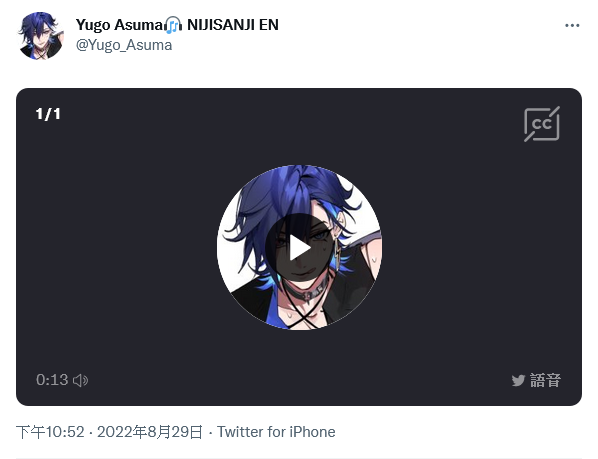Screen dimensions: 598x459
Task: Click the crossed strings on artwork chest
Action: click(303, 316)
